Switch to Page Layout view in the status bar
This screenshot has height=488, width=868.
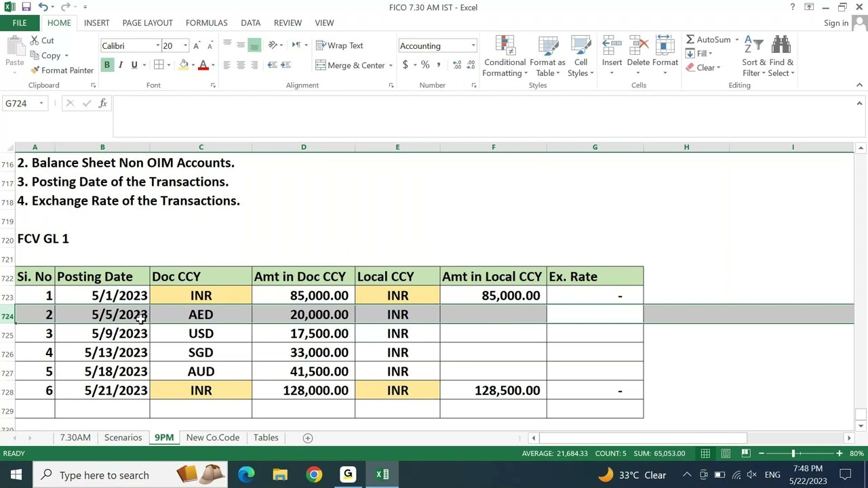pos(726,453)
